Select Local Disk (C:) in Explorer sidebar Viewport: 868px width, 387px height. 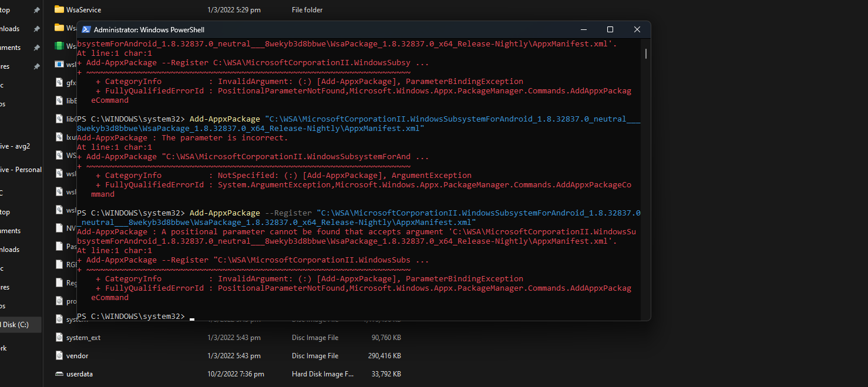pos(21,325)
